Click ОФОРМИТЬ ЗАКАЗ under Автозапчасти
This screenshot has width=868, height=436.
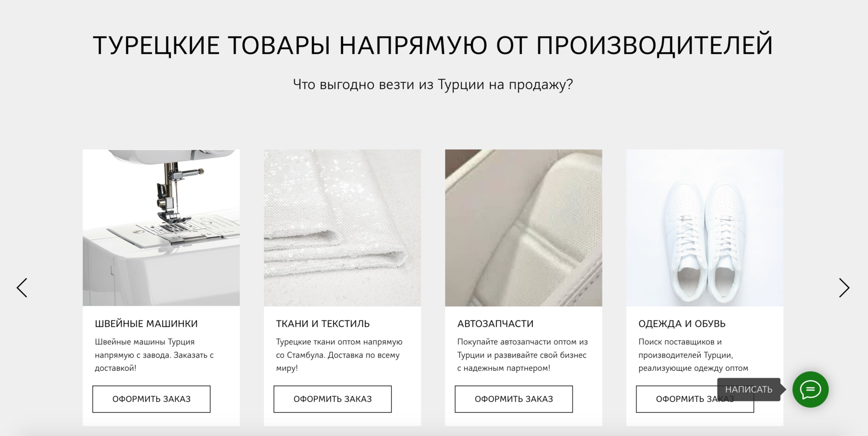514,399
